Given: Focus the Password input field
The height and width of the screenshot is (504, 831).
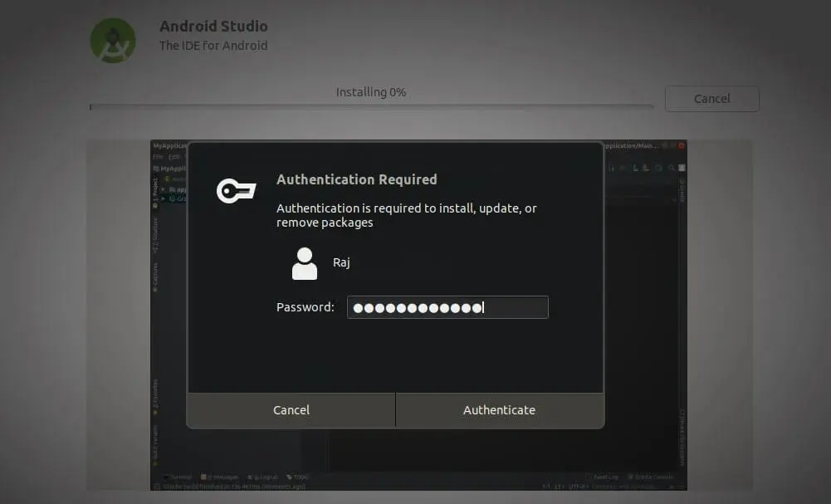Looking at the screenshot, I should (447, 307).
